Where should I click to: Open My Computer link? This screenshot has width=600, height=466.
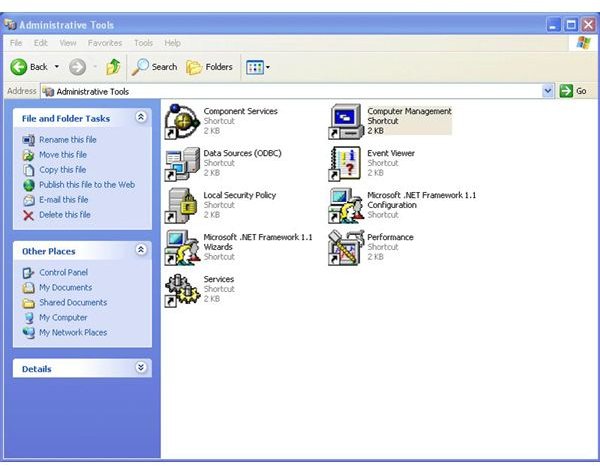pos(63,318)
